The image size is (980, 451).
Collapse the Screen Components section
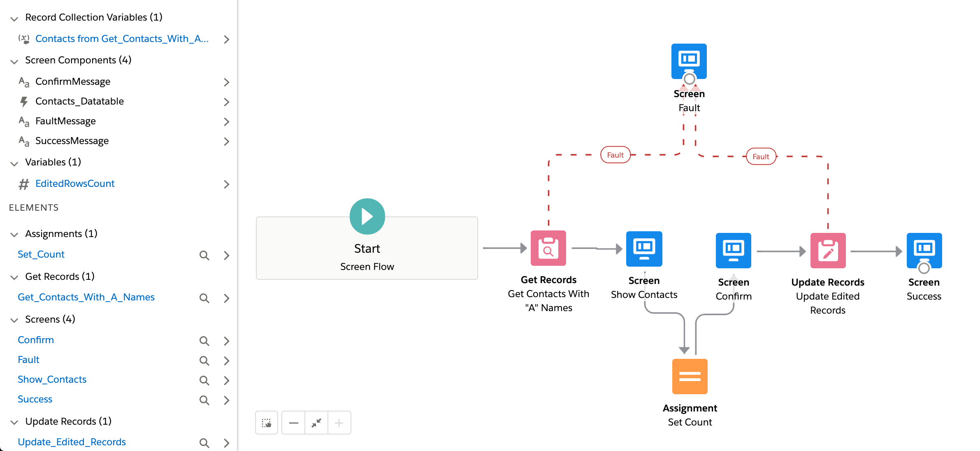tap(14, 61)
